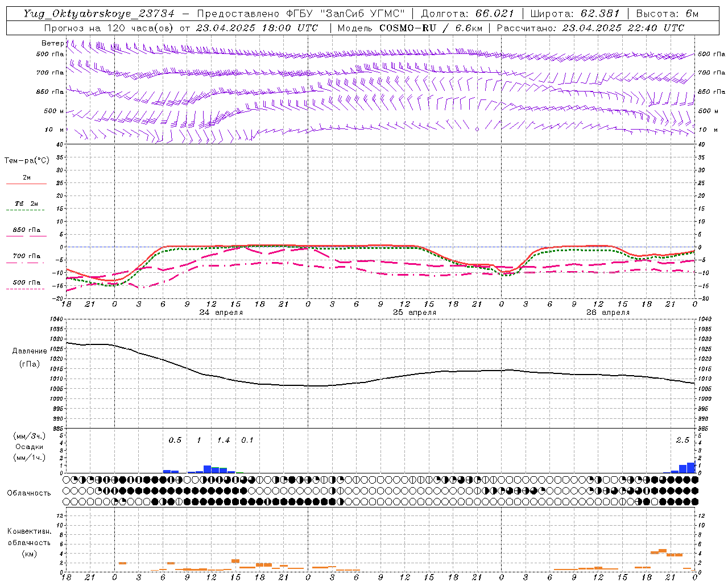Click the Осадки panel label
728x582 pixels.
30,447
